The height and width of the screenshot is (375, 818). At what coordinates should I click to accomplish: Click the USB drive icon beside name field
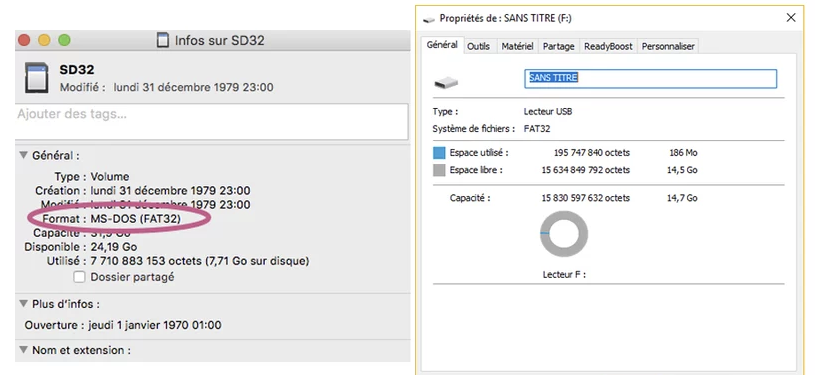coord(446,82)
